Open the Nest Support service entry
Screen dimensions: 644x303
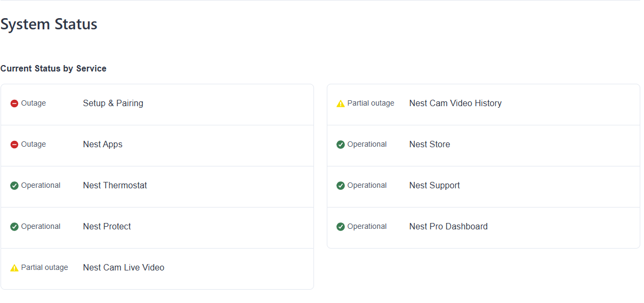click(x=434, y=186)
